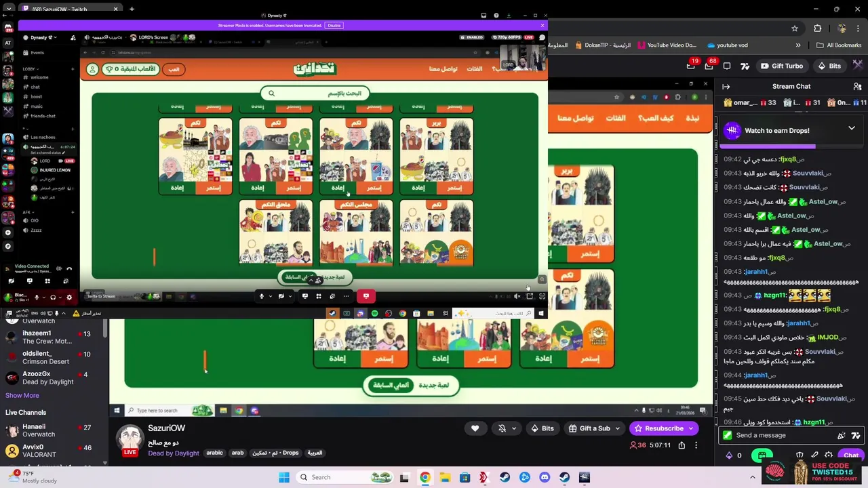Open Gift a Sub dropdown
Screen dimensions: 868x488
coord(595,428)
